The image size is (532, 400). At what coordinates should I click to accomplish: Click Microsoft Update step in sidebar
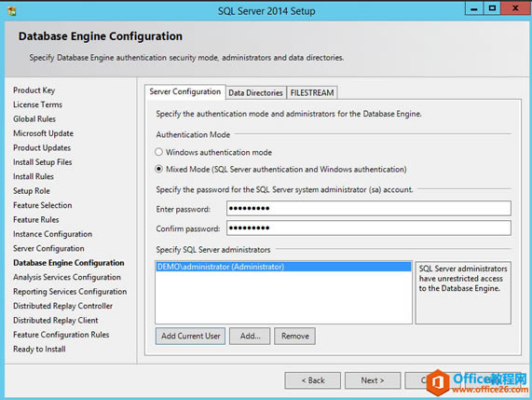click(43, 133)
